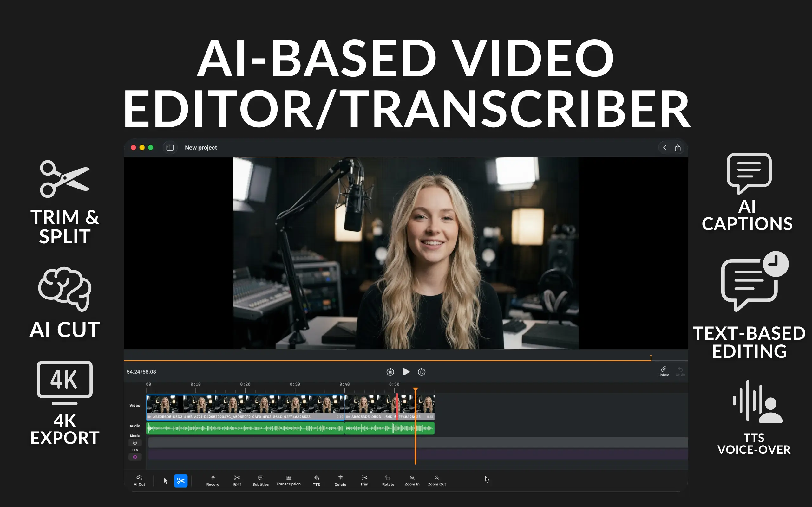This screenshot has width=812, height=507.
Task: Toggle the sidebar panel
Action: pyautogui.click(x=170, y=148)
